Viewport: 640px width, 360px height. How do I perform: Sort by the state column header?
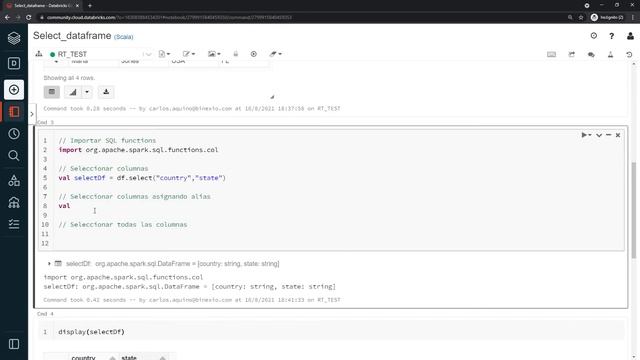point(144,358)
